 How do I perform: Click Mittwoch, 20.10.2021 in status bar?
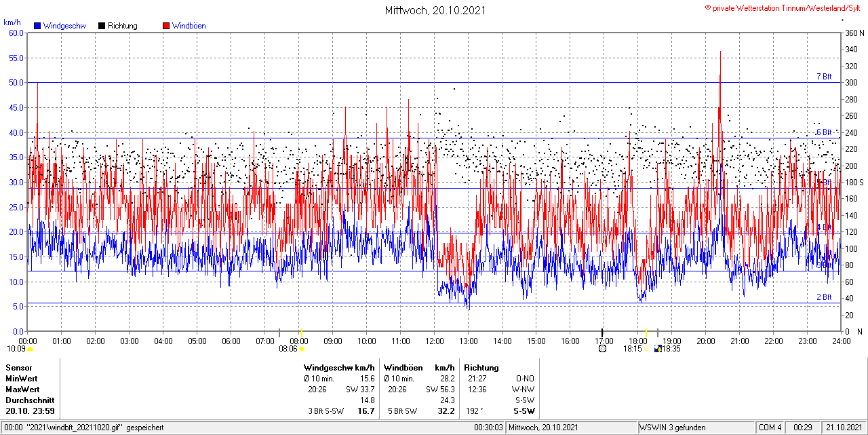(x=543, y=428)
